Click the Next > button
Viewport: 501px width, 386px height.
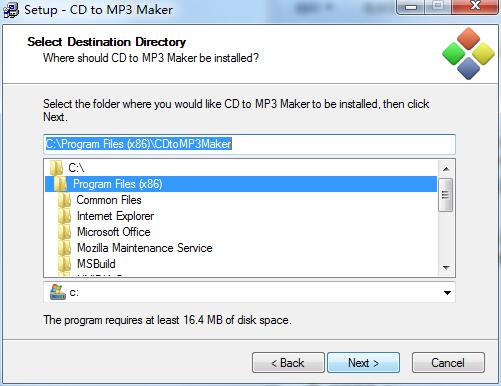pos(363,362)
